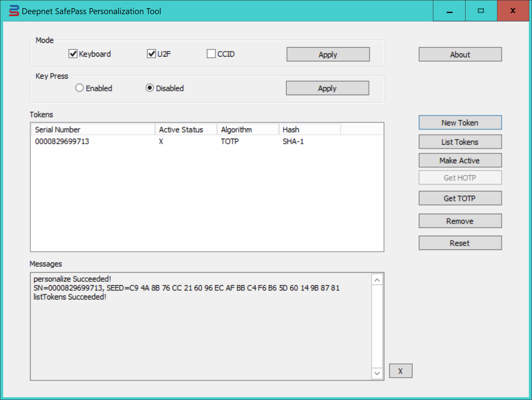532x400 pixels.
Task: Apply the Key Press setting
Action: [x=327, y=88]
